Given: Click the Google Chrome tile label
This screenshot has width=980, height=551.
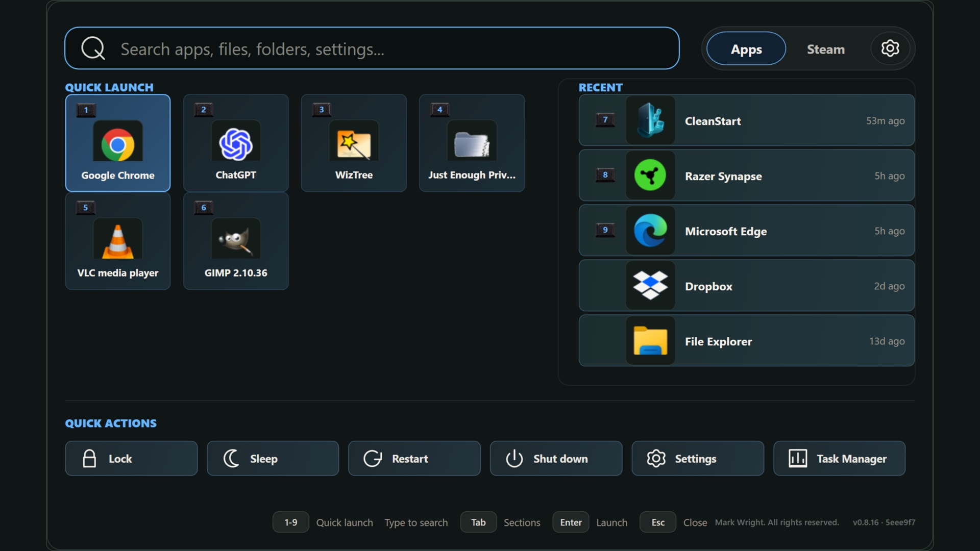Looking at the screenshot, I should (118, 175).
